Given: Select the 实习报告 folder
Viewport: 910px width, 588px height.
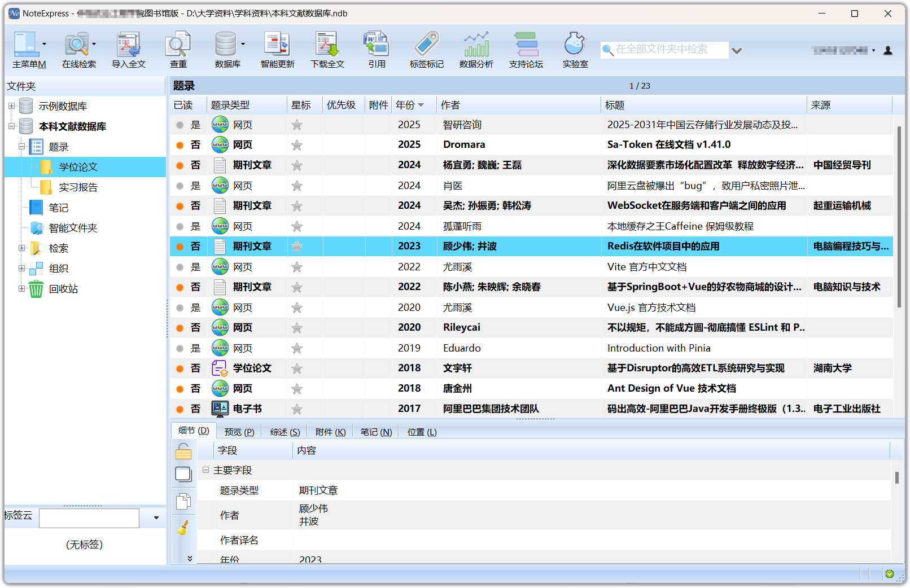Looking at the screenshot, I should coord(78,187).
